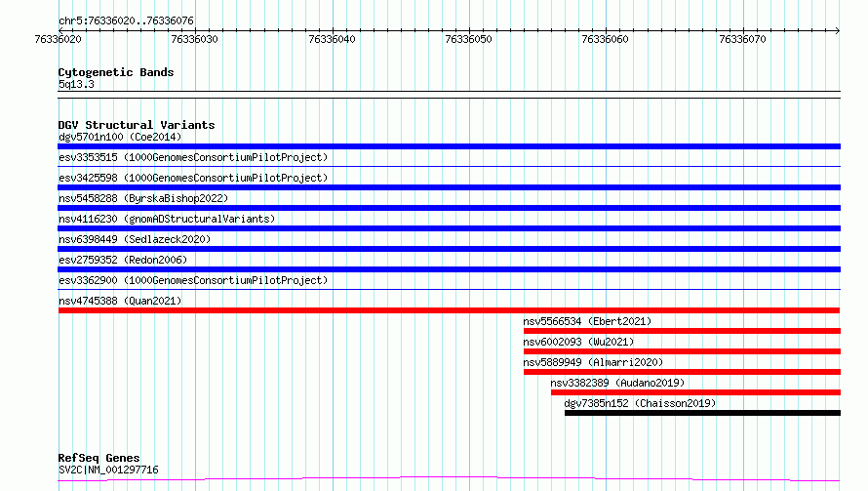The height and width of the screenshot is (491, 868).
Task: Click the left arrow of the ruler
Action: (60, 30)
